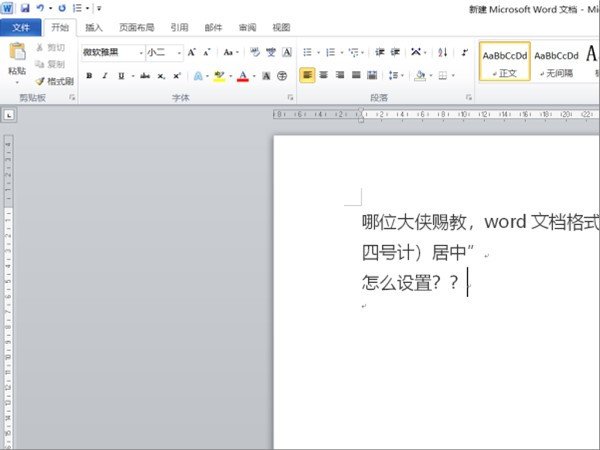Undo the last action
Screen dimensions: 600x450
(x=40, y=8)
